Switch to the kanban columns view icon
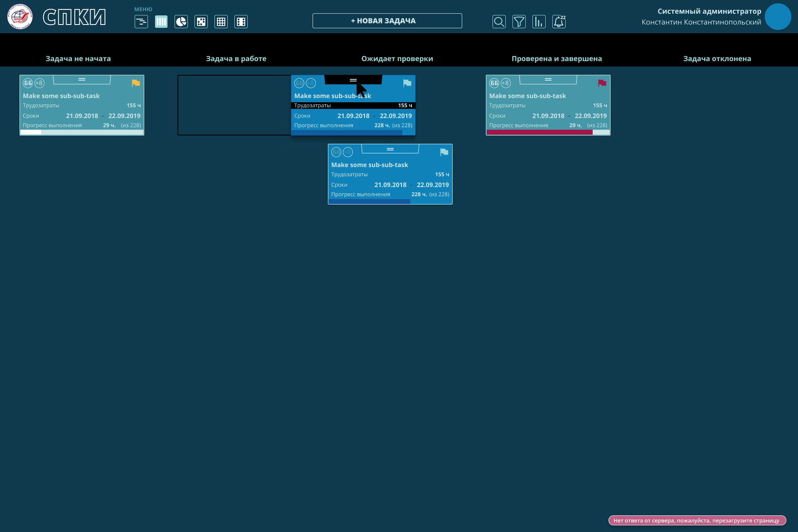The width and height of the screenshot is (798, 532). (161, 22)
